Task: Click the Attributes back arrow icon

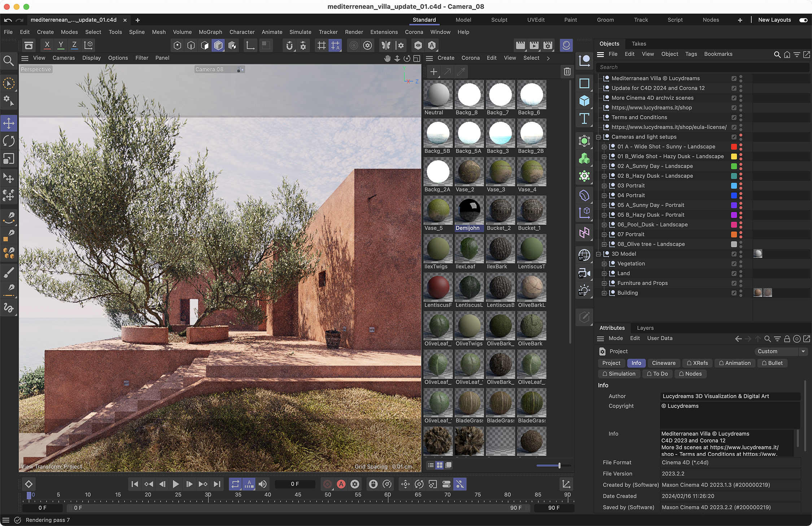Action: pyautogui.click(x=738, y=339)
